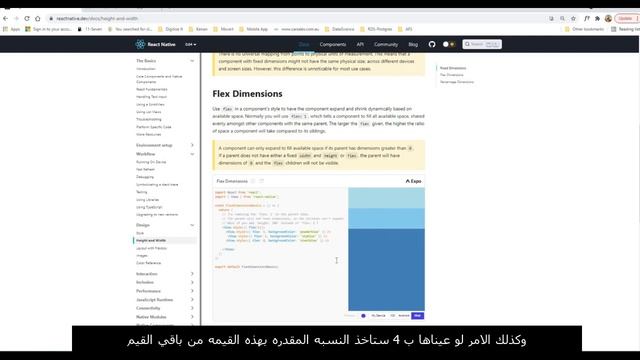Click the Chrome Update button
640x360 pixels.
coord(627,18)
